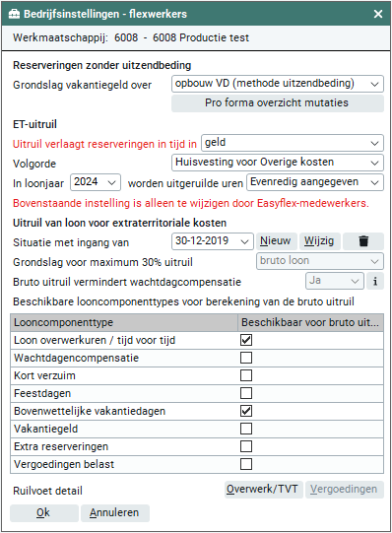Enable Vergoedingen belast checkbox

pos(246,464)
